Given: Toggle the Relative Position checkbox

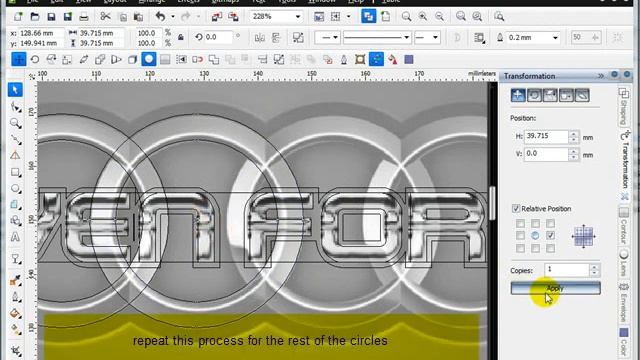Looking at the screenshot, I should (x=516, y=209).
